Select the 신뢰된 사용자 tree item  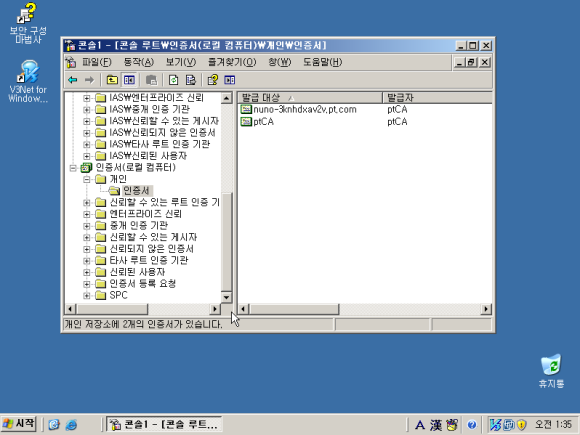pyautogui.click(x=137, y=272)
